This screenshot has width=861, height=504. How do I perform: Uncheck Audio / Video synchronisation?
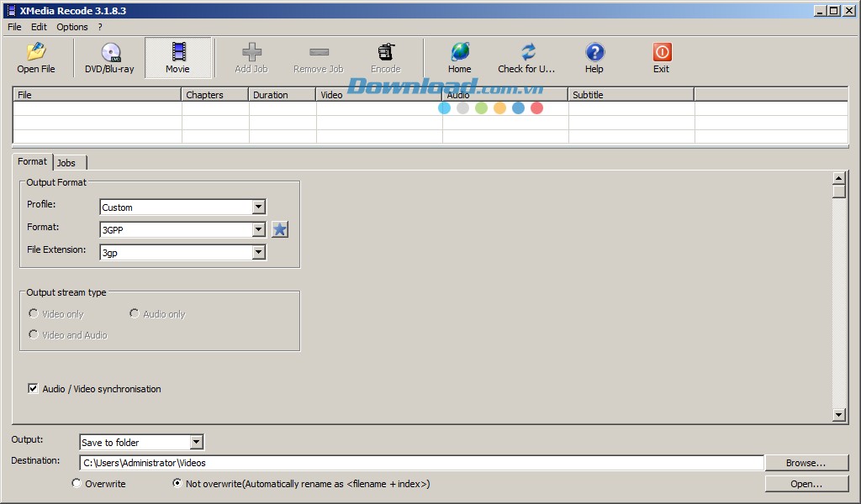(33, 388)
